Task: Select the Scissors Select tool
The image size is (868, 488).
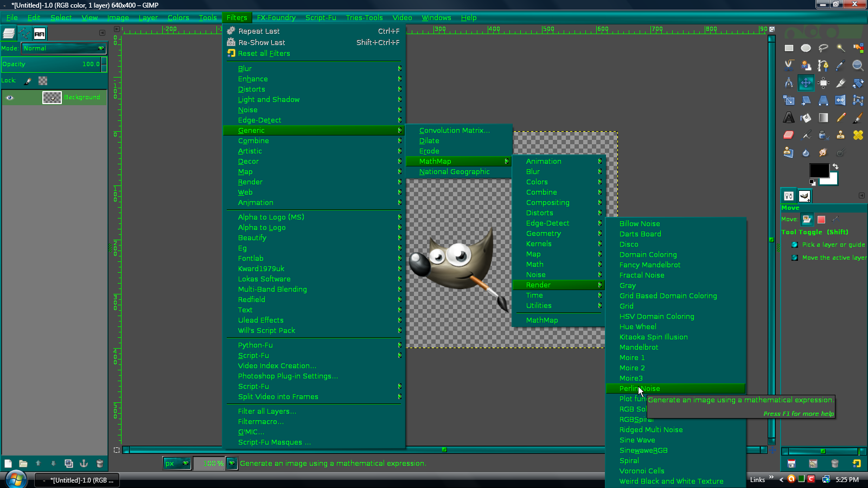Action: [x=789, y=66]
